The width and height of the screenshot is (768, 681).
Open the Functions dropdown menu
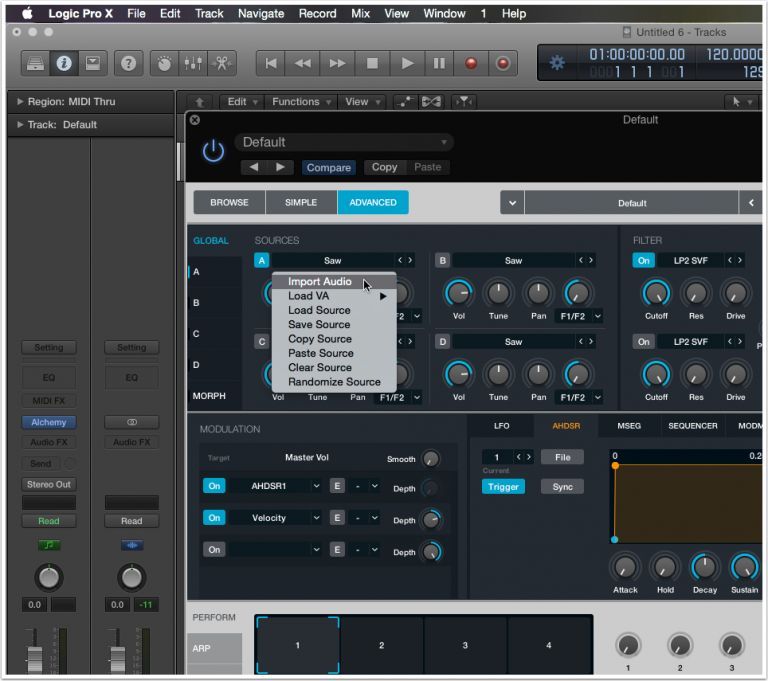(301, 102)
